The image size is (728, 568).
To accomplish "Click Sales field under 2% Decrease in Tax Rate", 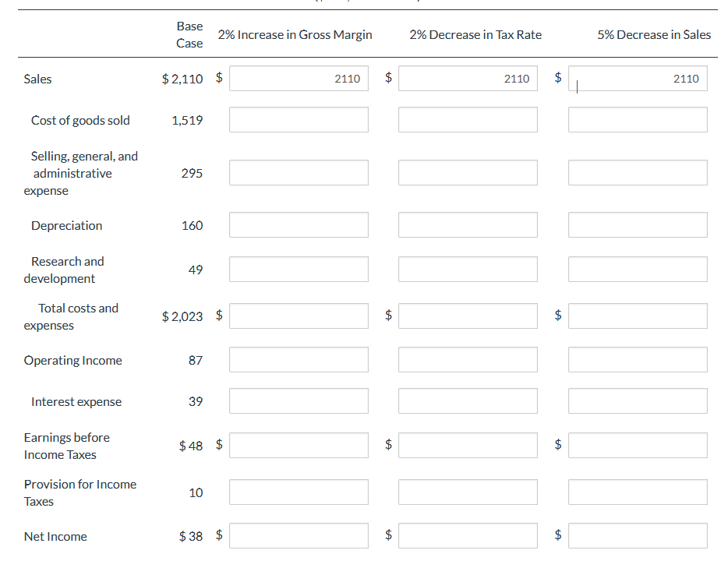I will pos(468,79).
